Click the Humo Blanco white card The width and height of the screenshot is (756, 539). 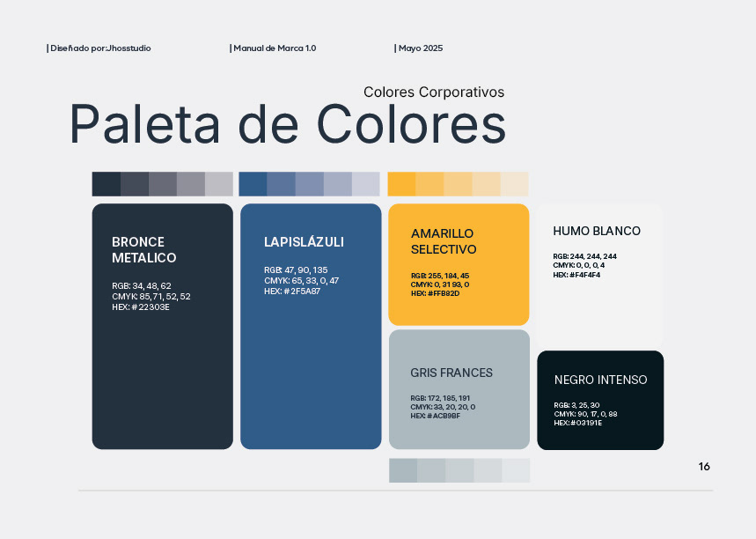pos(599,274)
